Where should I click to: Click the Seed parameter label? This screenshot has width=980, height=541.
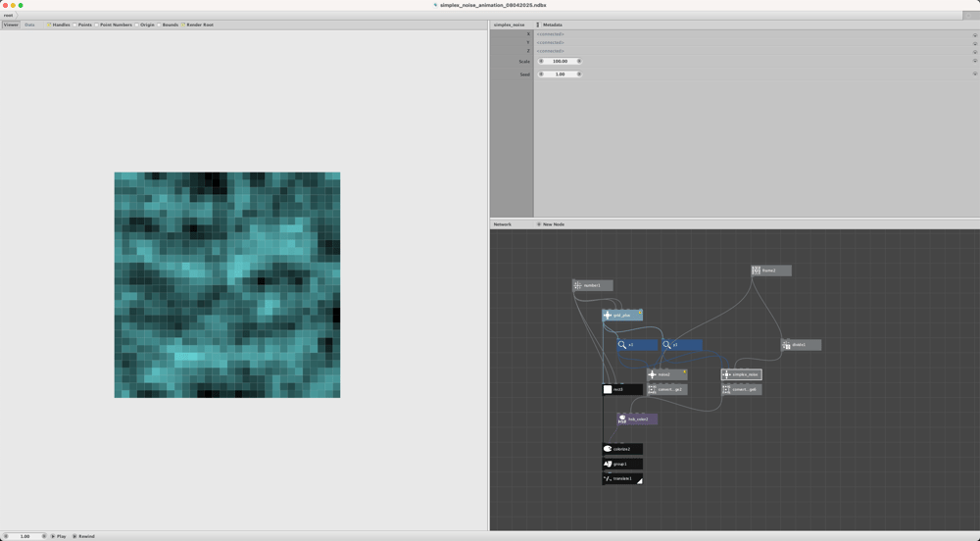click(x=525, y=74)
